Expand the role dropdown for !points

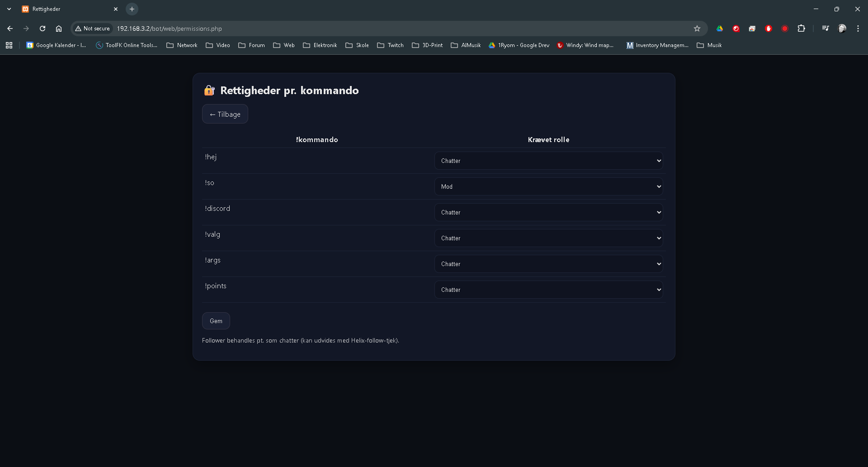(x=548, y=290)
